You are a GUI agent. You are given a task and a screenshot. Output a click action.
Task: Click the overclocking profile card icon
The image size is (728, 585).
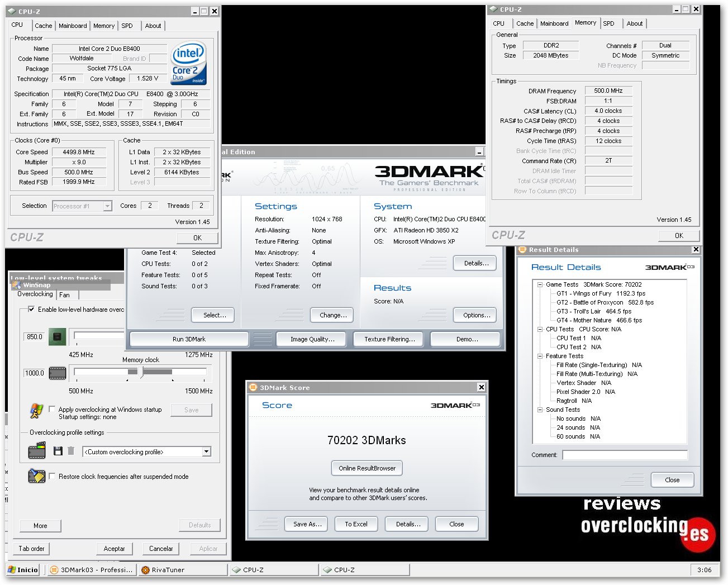tap(37, 450)
